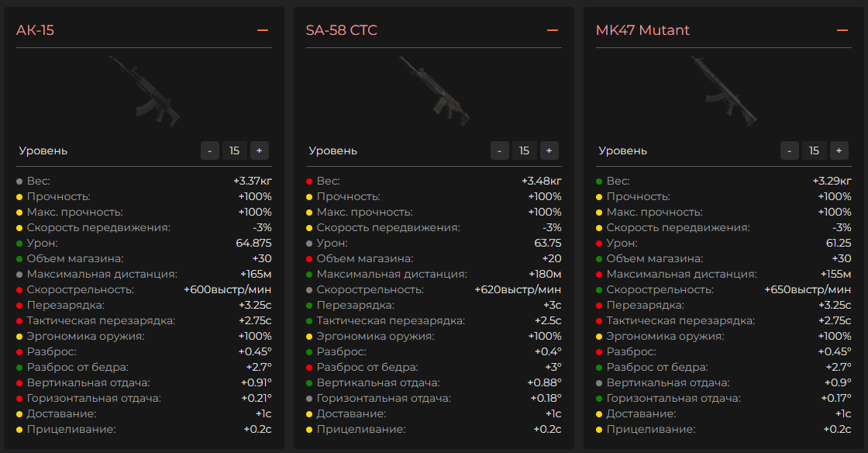This screenshot has width=868, height=453.
Task: Click the hip-fire spread value +3°
Action: point(553,367)
